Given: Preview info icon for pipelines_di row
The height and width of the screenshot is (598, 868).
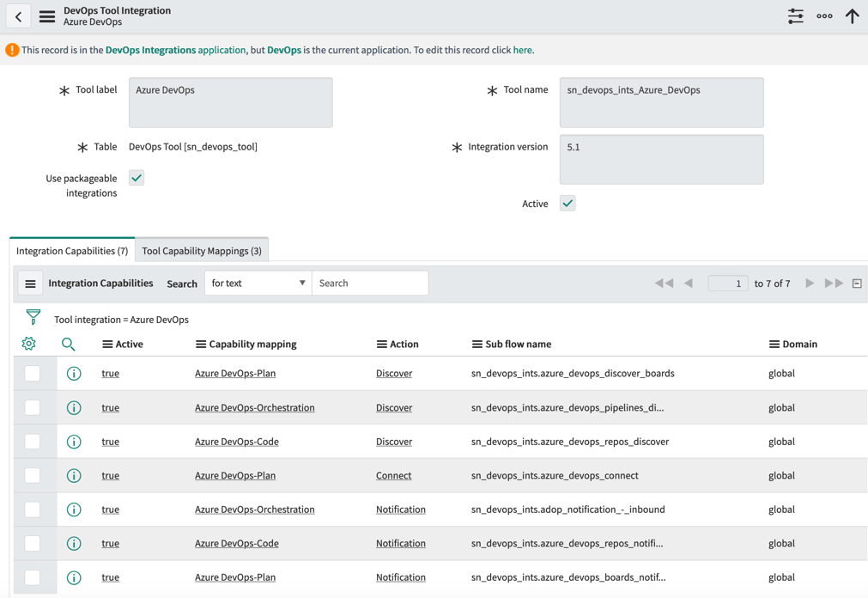Looking at the screenshot, I should (x=74, y=408).
